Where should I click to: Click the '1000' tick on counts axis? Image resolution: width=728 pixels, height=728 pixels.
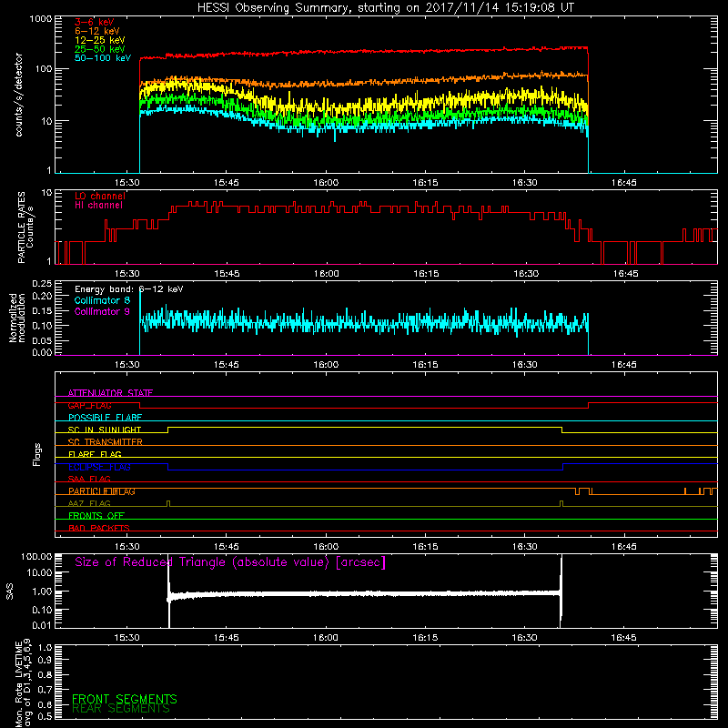[41, 19]
